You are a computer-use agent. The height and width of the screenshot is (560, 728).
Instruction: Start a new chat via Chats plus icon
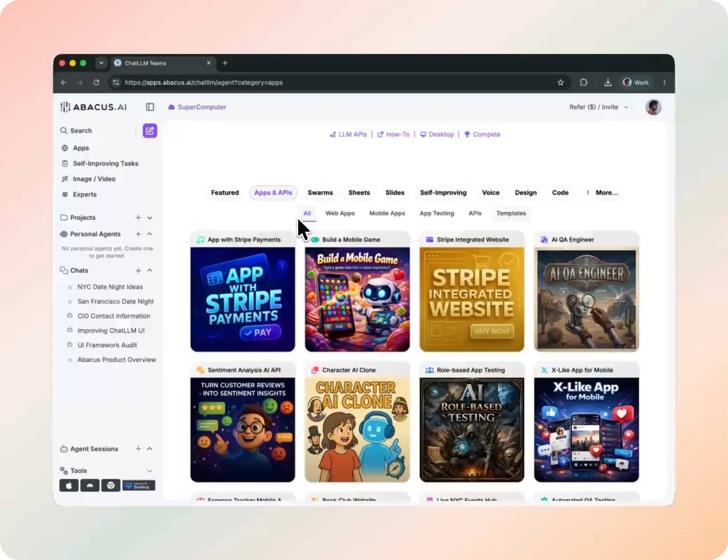click(x=138, y=270)
